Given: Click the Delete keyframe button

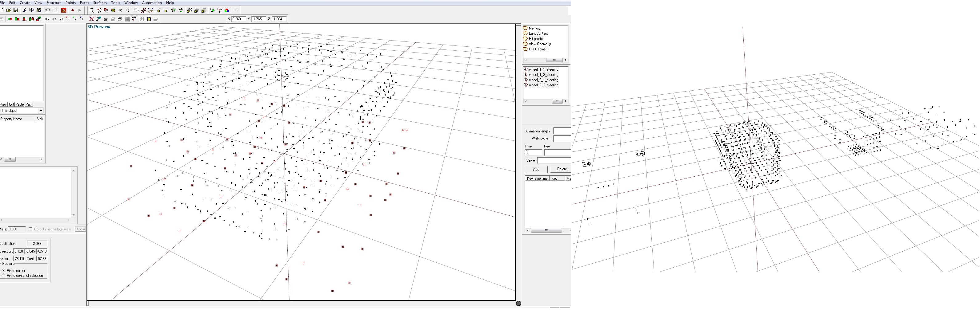Looking at the screenshot, I should (562, 169).
